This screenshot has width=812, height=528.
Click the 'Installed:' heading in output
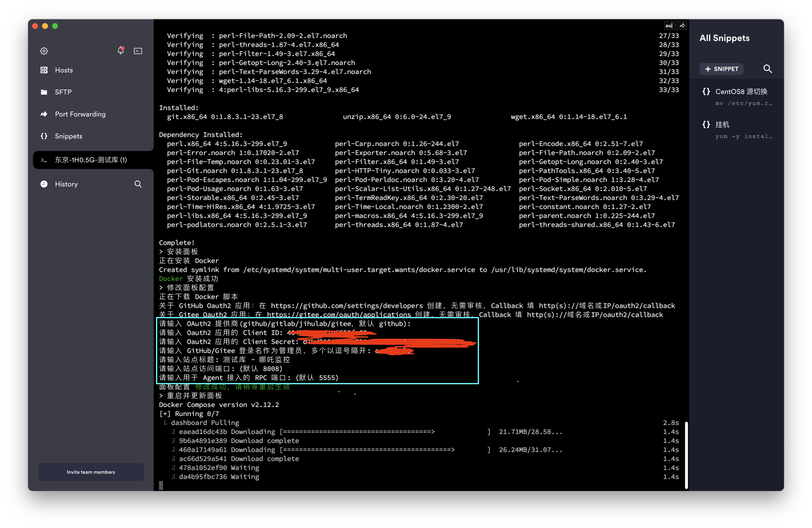pos(179,108)
